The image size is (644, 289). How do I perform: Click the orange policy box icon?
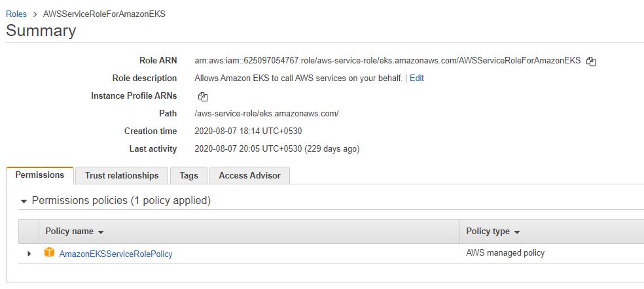click(49, 252)
